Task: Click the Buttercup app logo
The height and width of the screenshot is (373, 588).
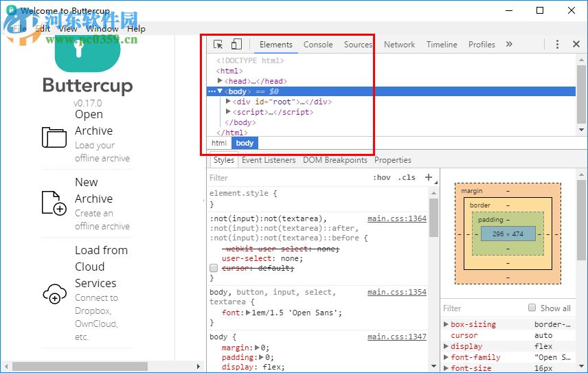Action: coord(87,52)
